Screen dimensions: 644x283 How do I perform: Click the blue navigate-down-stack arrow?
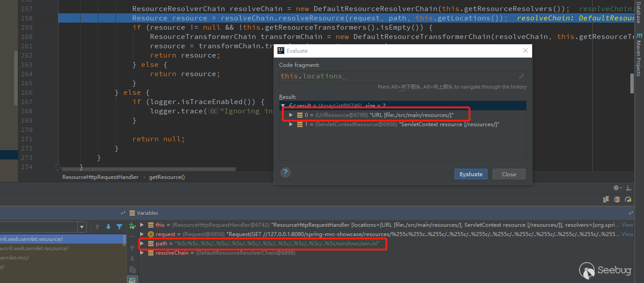(x=108, y=227)
